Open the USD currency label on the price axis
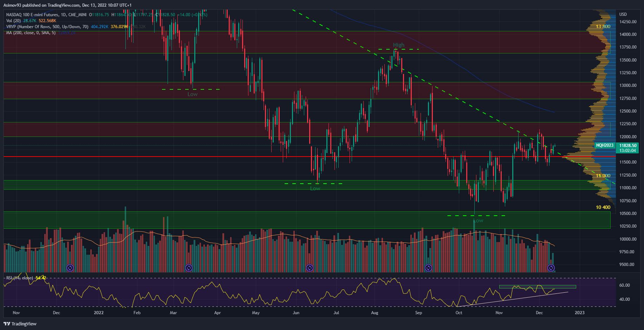 click(x=623, y=14)
